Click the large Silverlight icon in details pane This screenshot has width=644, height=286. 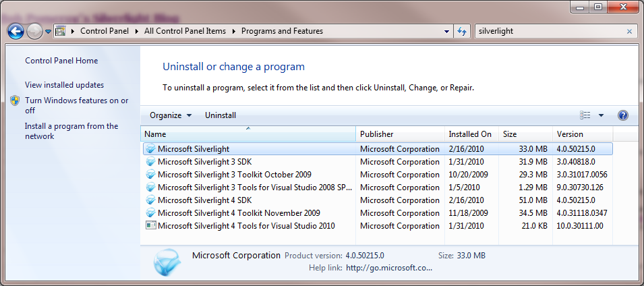pos(167,262)
